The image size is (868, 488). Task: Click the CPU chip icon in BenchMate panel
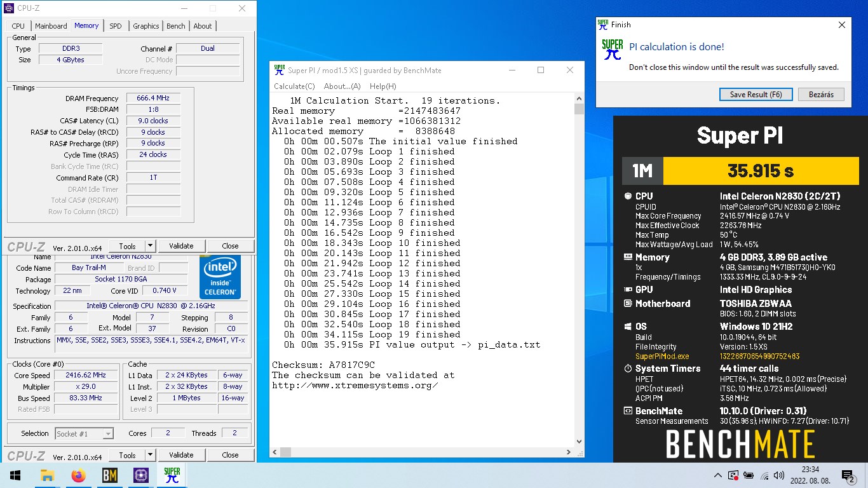[x=628, y=196]
